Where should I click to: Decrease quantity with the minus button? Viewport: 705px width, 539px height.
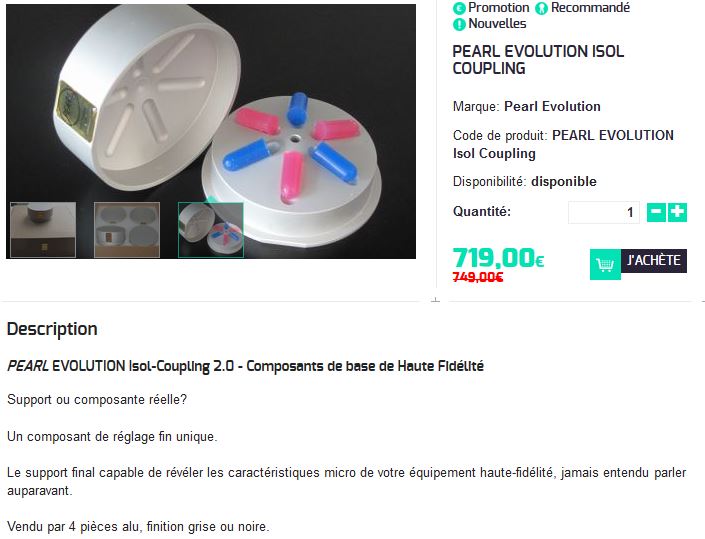pyautogui.click(x=656, y=213)
